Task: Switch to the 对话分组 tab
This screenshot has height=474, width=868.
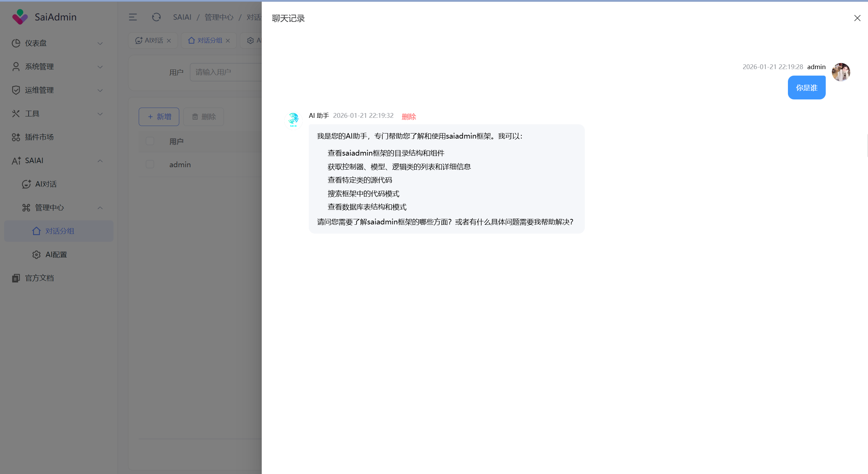Action: point(209,41)
